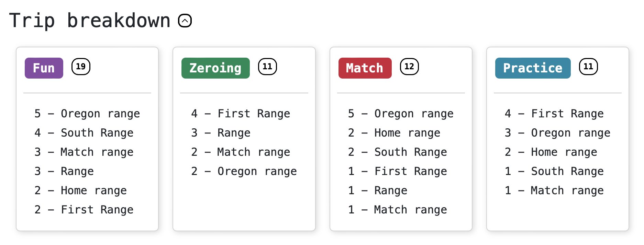This screenshot has height=245, width=644.
Task: Collapse the Trip breakdown section
Action: (185, 21)
